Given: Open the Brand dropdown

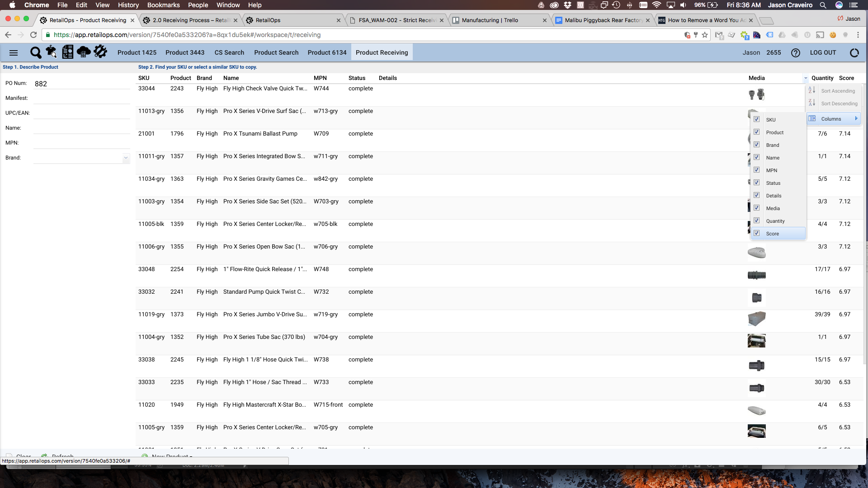Looking at the screenshot, I should click(x=126, y=158).
